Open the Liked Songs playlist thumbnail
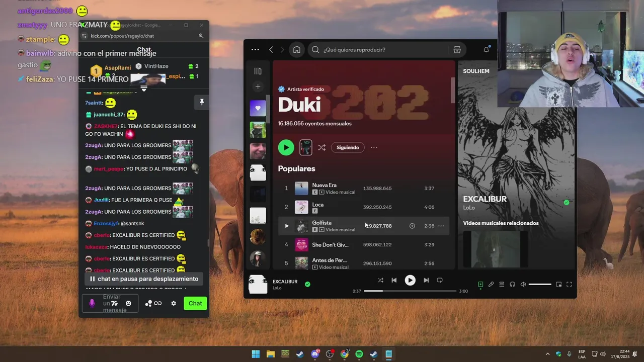Image resolution: width=644 pixels, height=362 pixels. click(258, 108)
